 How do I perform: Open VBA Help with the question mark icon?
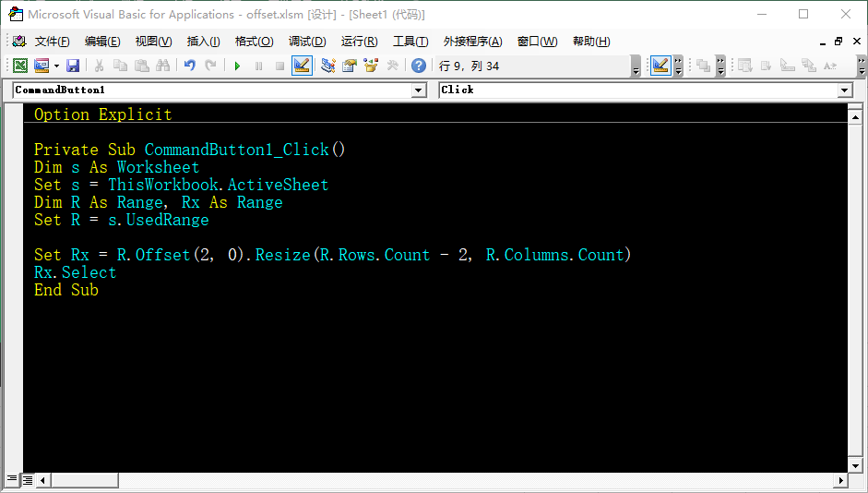[419, 66]
